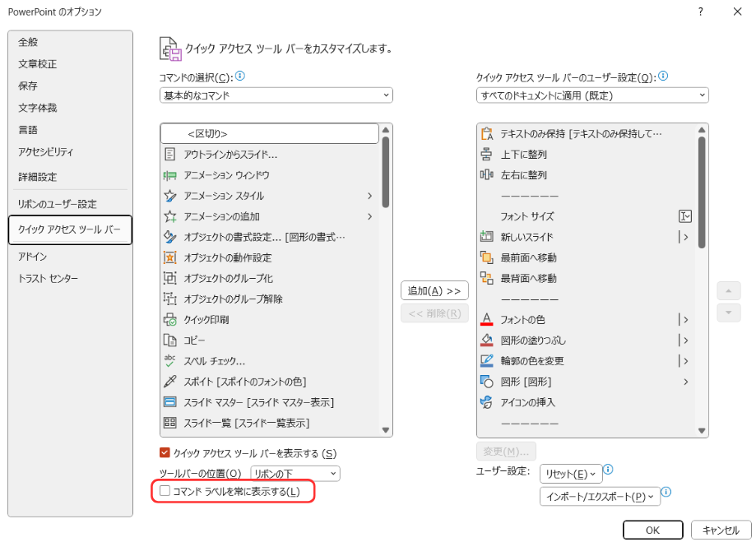Screen dimensions: 756x542
Task: Open the 言語 options category
Action: click(28, 130)
